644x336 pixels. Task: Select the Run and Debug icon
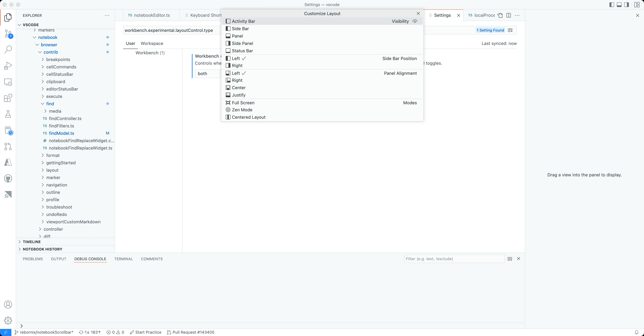click(x=8, y=66)
